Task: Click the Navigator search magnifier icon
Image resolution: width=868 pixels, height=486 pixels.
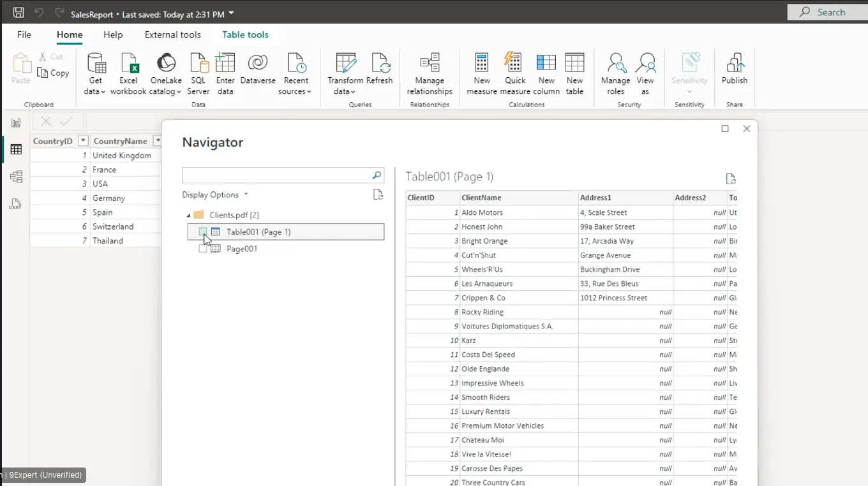Action: click(377, 175)
